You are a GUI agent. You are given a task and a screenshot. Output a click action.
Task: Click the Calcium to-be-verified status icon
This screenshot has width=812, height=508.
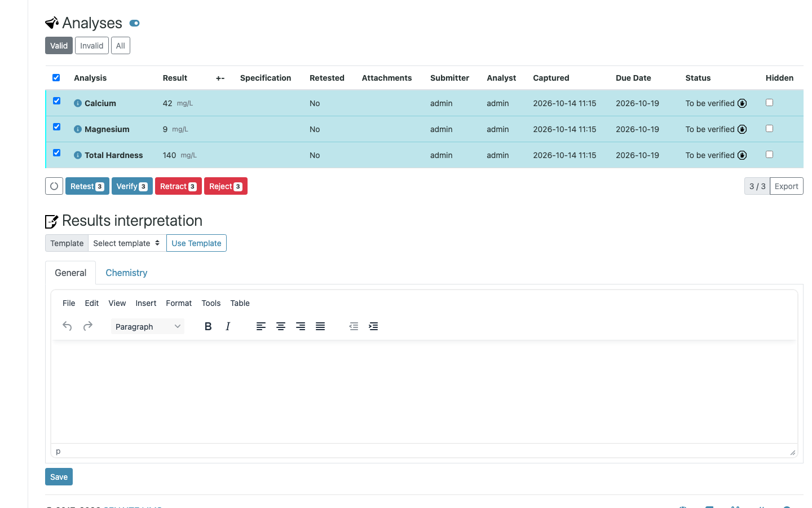point(742,103)
